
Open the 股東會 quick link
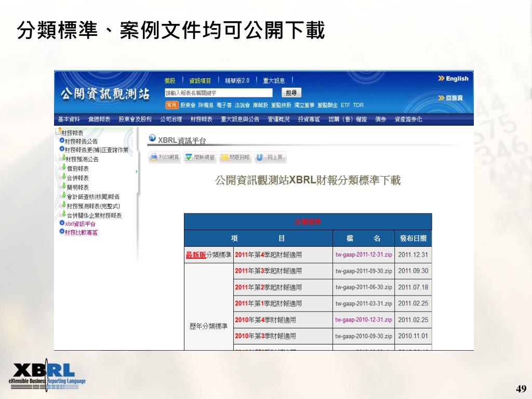188,105
